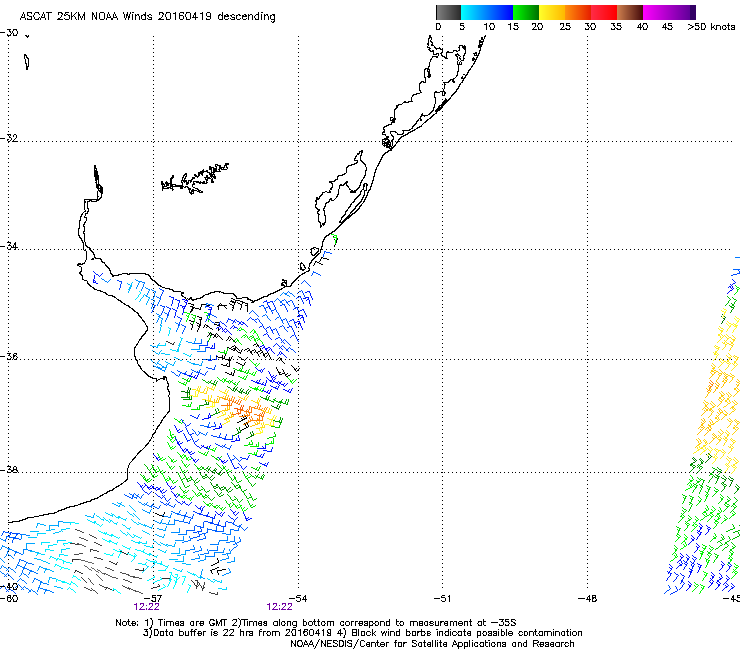Pick the orange 25-30 knots legend segment

(x=578, y=12)
